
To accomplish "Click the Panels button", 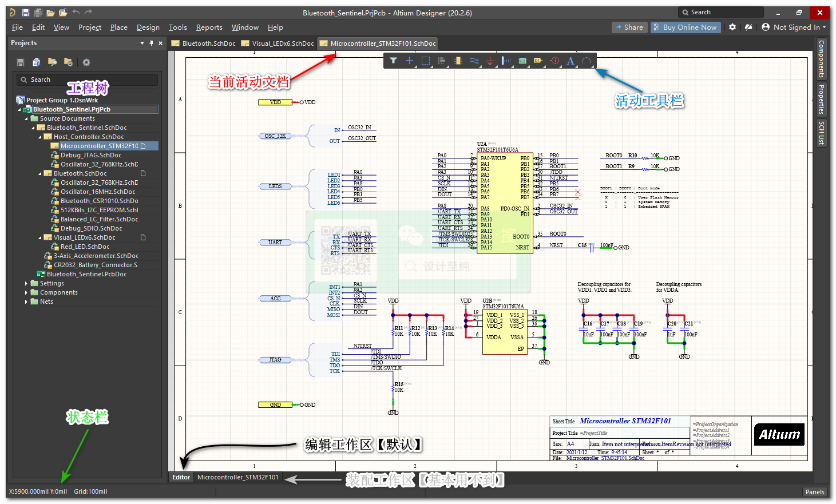I will coord(815,492).
